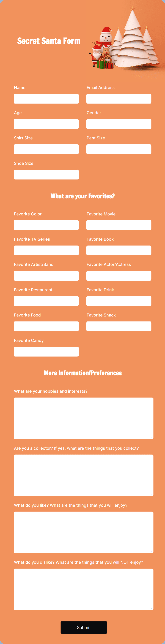Select the Favorite Drink field

(119, 301)
